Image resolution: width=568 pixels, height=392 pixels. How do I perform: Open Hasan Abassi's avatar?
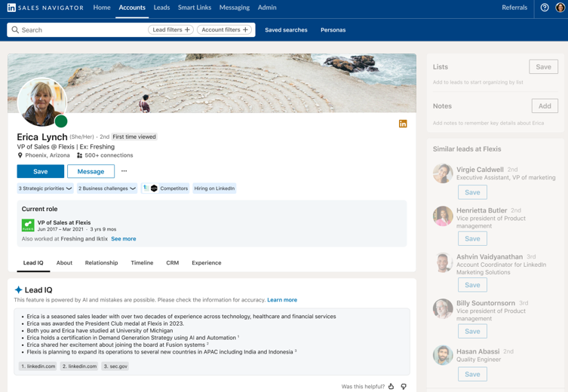click(443, 355)
